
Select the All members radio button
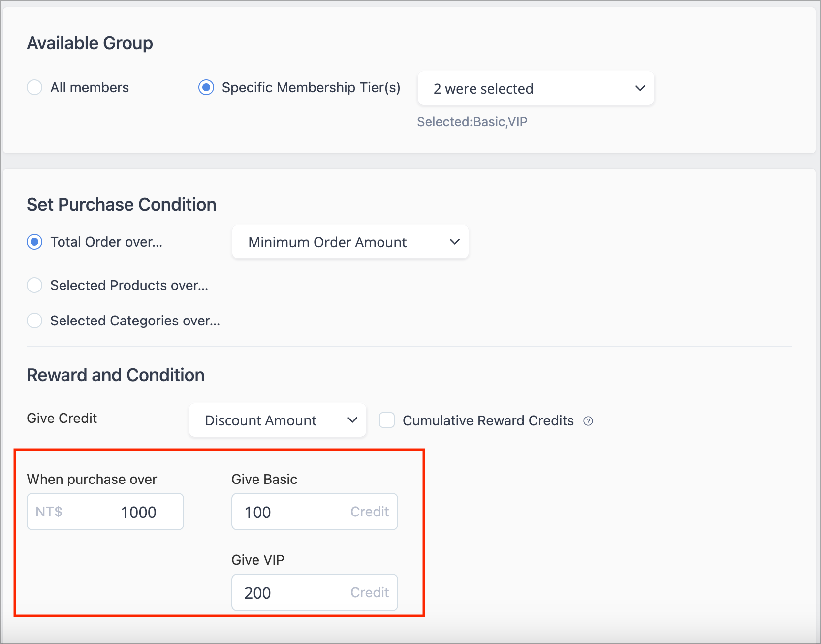tap(34, 88)
